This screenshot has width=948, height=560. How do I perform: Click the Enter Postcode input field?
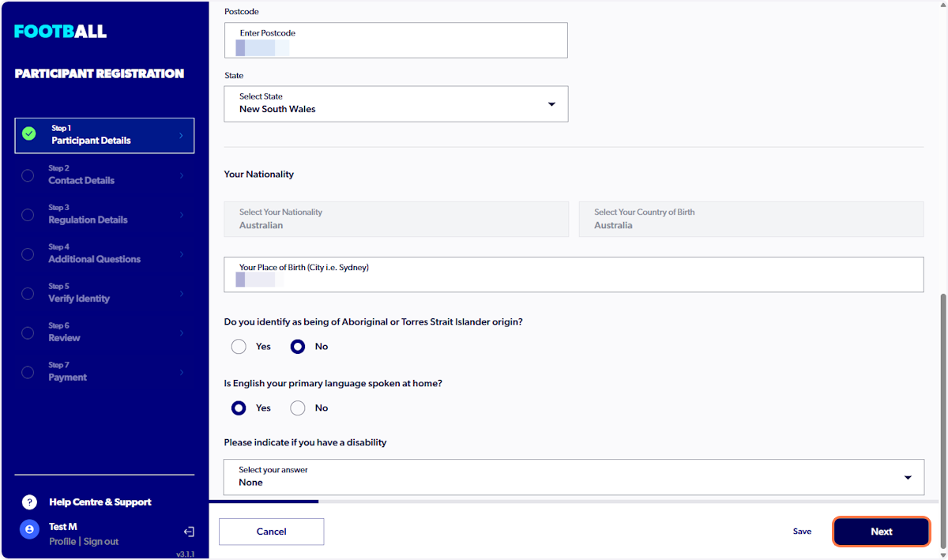click(x=395, y=40)
